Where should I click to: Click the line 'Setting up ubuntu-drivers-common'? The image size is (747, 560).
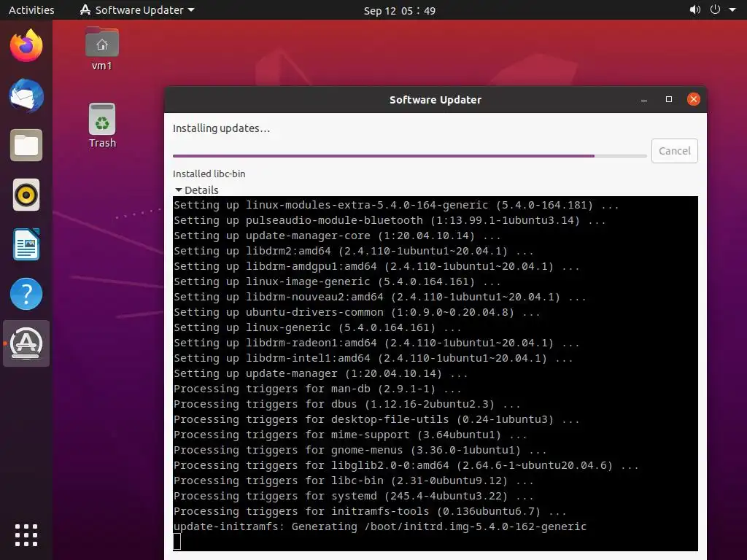click(x=357, y=312)
